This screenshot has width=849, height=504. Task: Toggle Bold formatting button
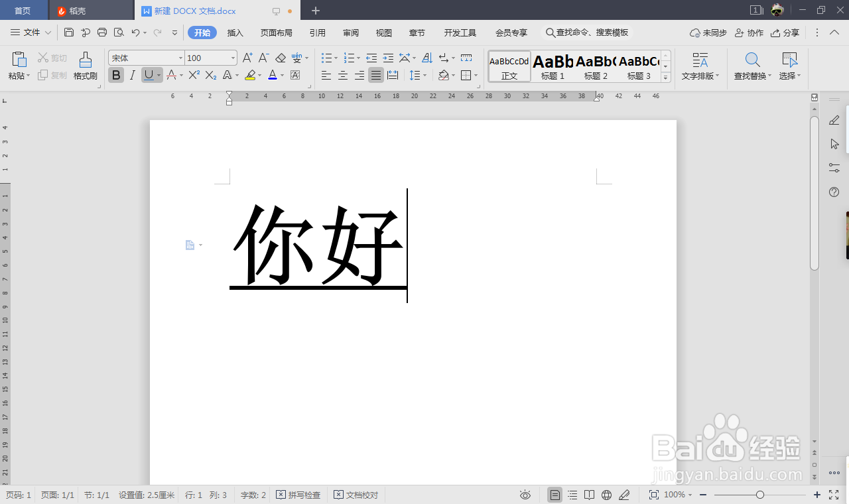point(116,76)
